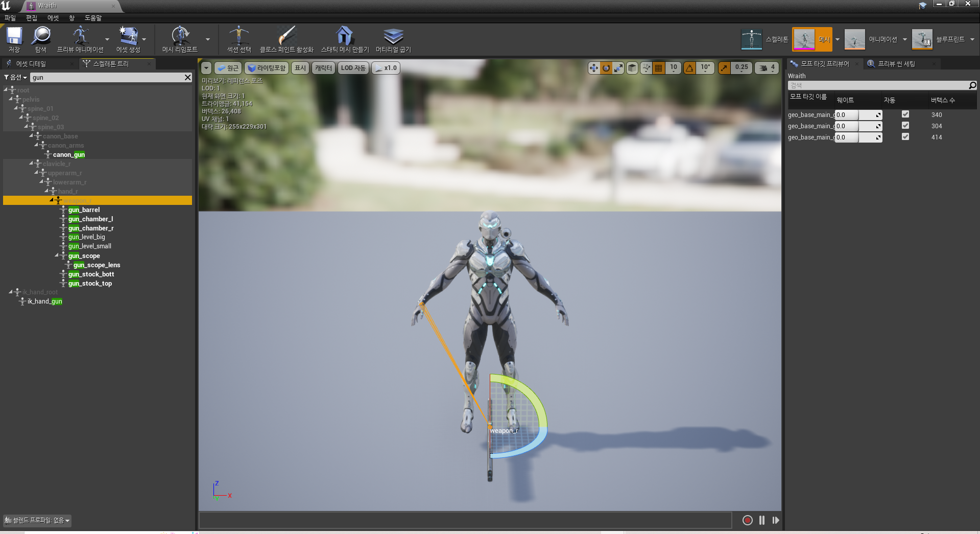Viewport: 980px width, 534px height.
Task: Switch to the Mesh (메시) editor mode
Action: point(812,39)
